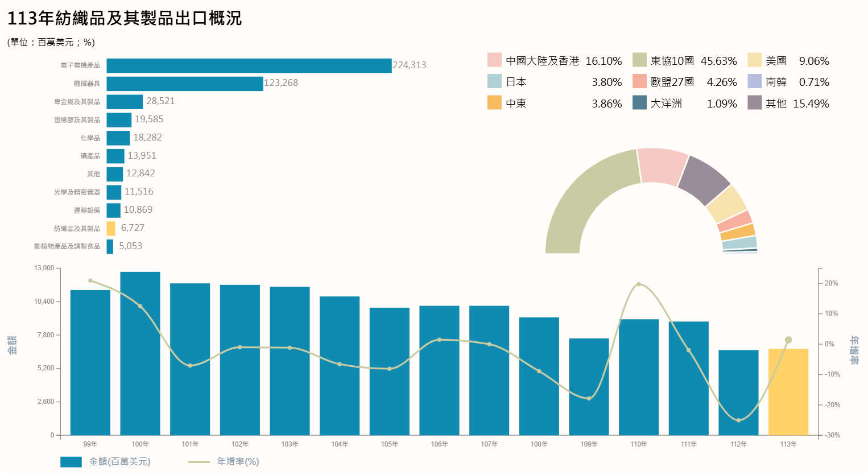Select the 中東 orange legend swatch
The height and width of the screenshot is (475, 868).
[x=494, y=103]
